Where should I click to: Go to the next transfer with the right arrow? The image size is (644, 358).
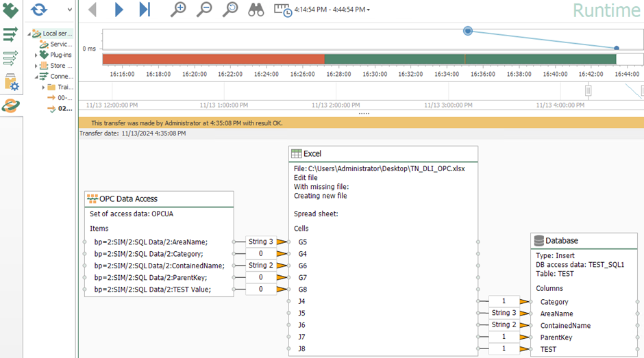119,9
